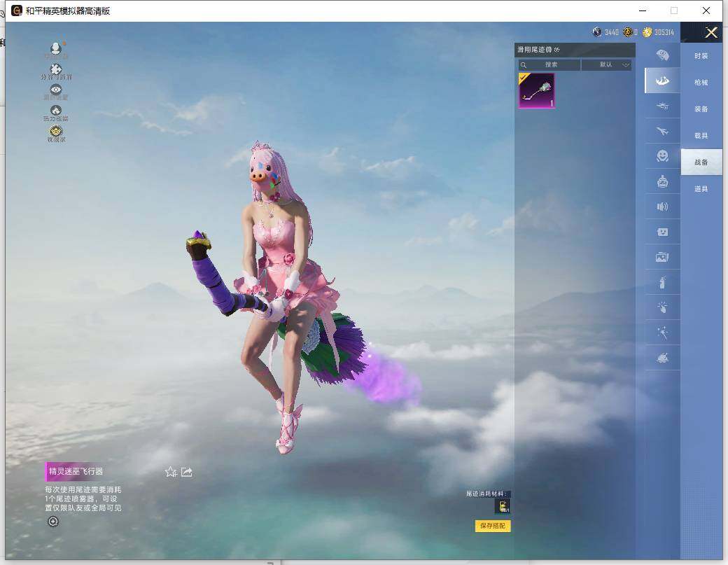Switch to the 道具 tab
The image size is (728, 565).
701,188
